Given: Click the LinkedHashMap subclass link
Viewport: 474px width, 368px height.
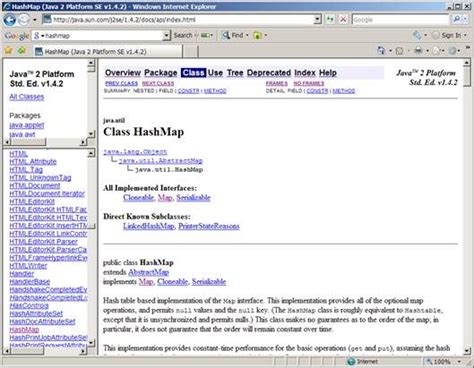Looking at the screenshot, I should 149,226.
